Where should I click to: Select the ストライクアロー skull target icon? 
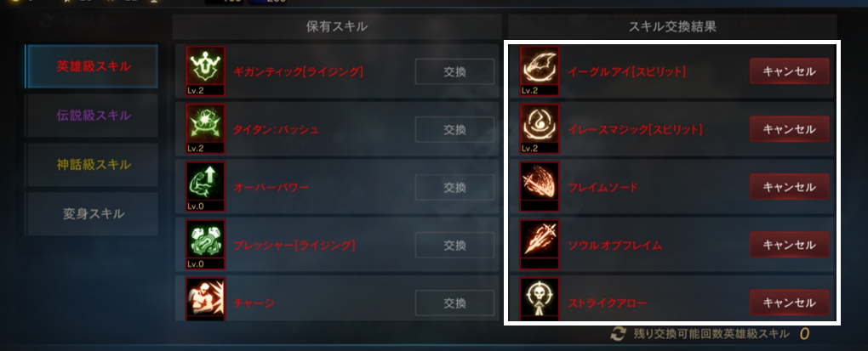[540, 298]
